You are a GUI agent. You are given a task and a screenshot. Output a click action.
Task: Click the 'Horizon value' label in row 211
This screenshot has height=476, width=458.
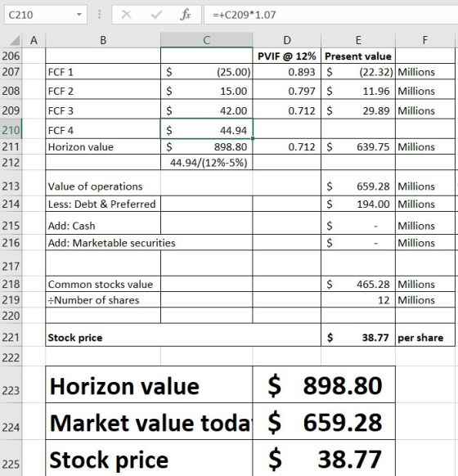coord(103,146)
